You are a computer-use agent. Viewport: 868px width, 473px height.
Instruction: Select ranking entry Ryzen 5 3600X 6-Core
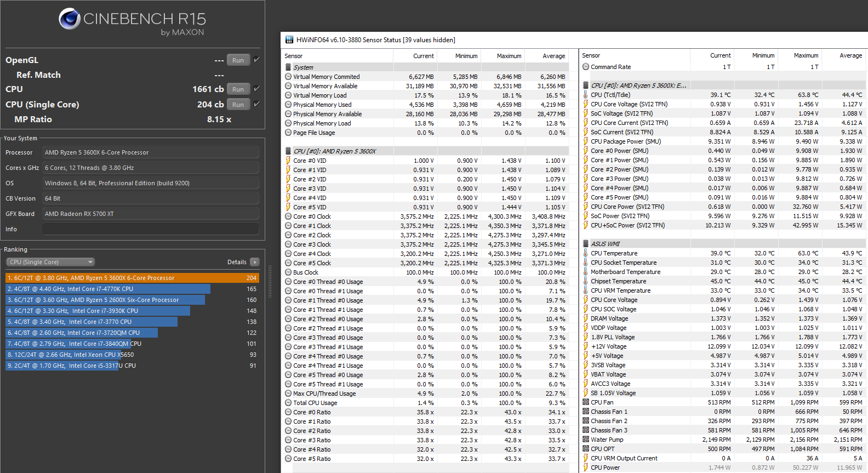tap(132, 278)
